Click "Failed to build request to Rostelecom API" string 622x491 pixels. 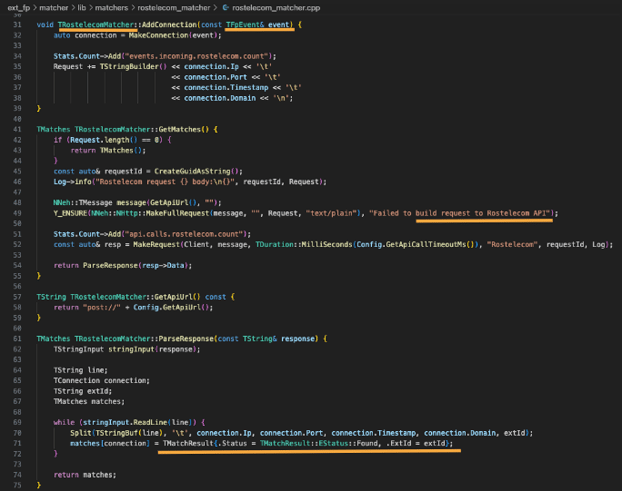point(460,213)
